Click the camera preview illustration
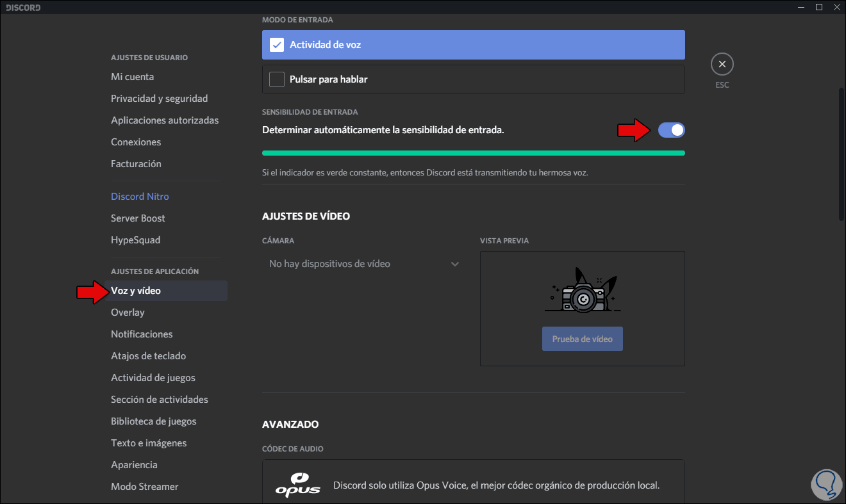The width and height of the screenshot is (846, 504). pos(582,290)
